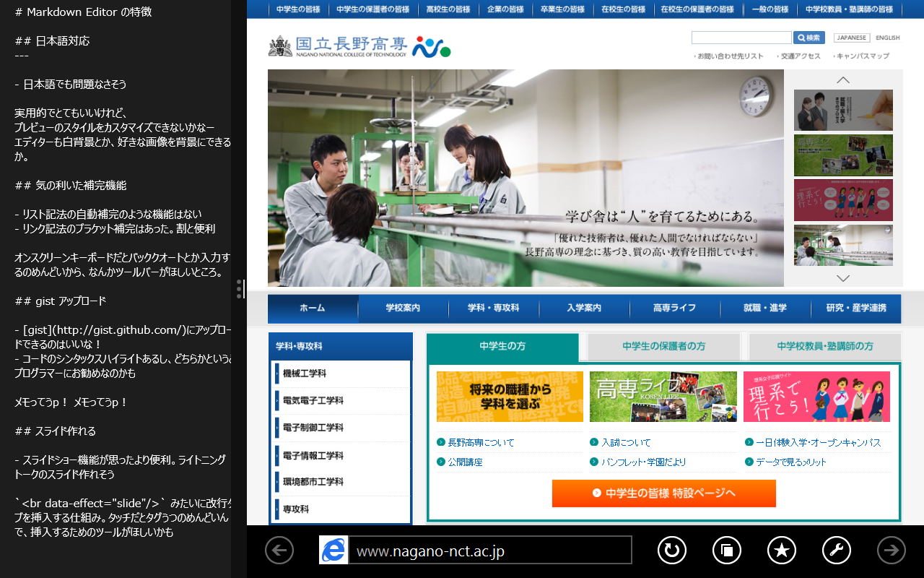This screenshot has width=924, height=578.
Task: Open page tools via the wrench icon
Action: 836,550
